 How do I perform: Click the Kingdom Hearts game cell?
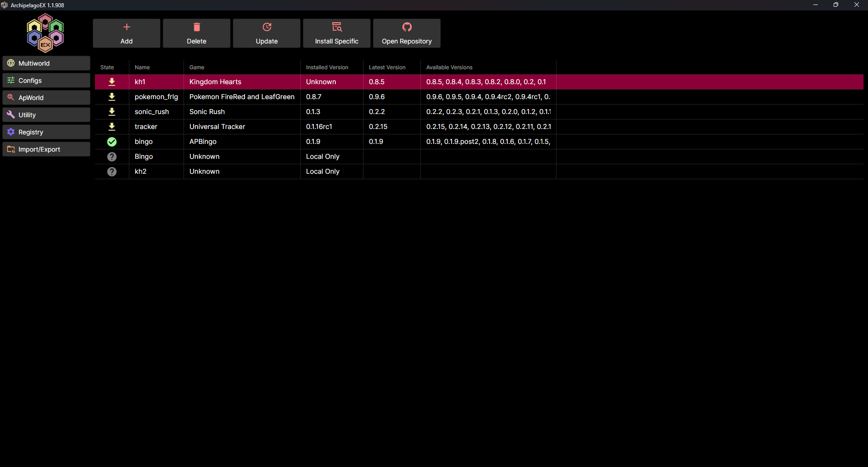coord(242,82)
